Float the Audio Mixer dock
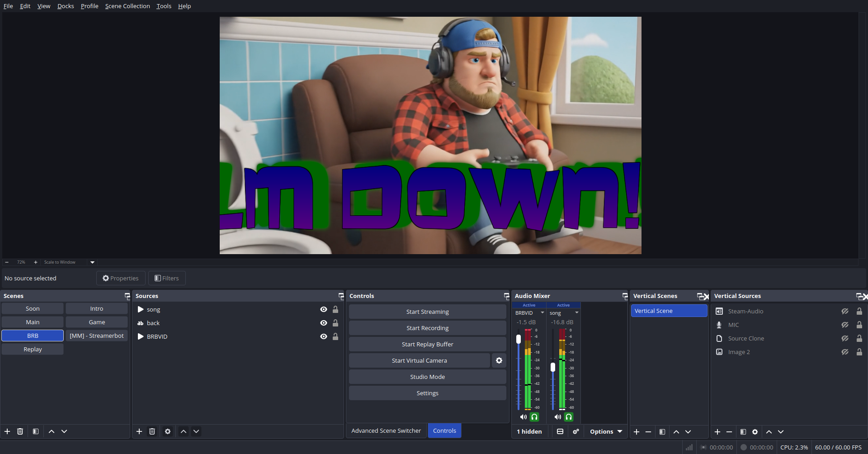Viewport: 868px width, 454px height. point(625,296)
